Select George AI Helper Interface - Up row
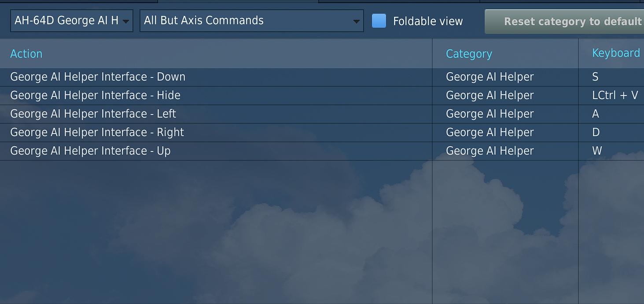Viewport: 644px width, 304px height. 322,151
